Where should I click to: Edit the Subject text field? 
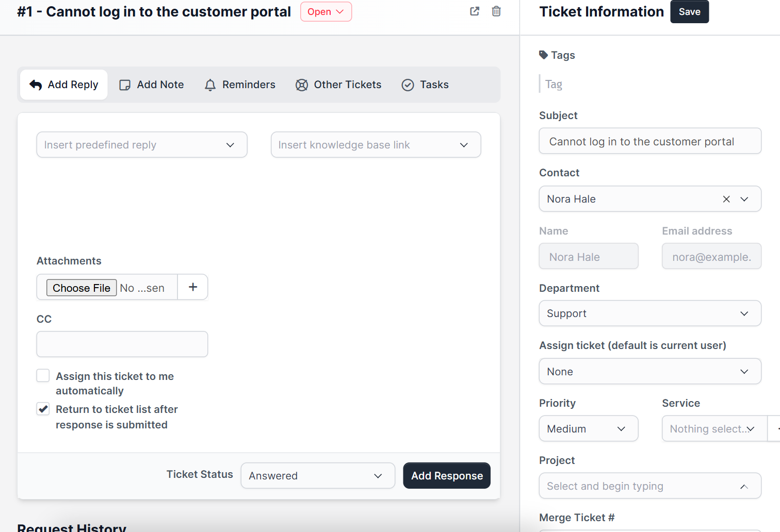(x=650, y=141)
